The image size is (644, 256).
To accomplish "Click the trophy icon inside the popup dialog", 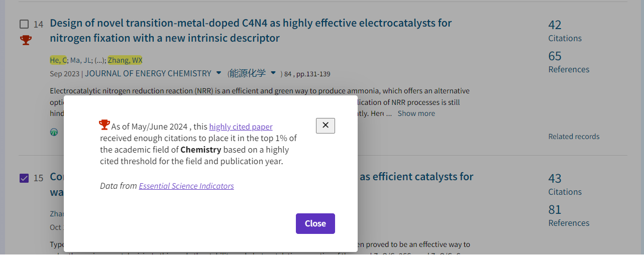I will [x=104, y=124].
